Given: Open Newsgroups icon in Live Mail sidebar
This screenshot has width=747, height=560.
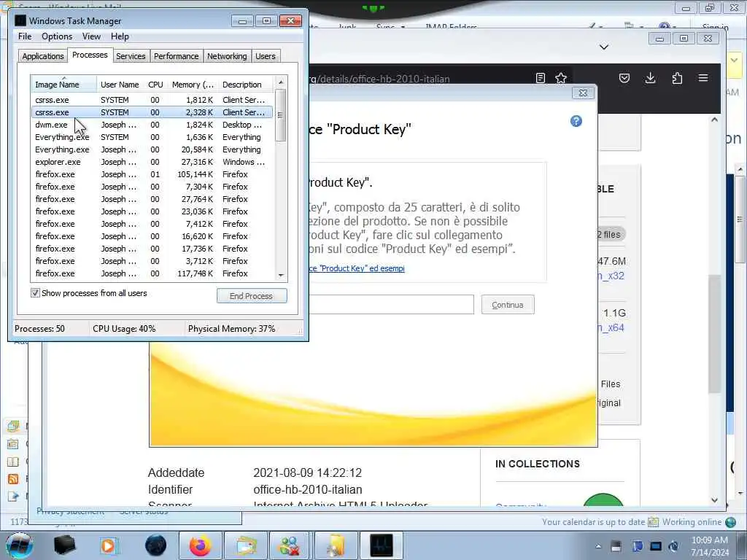Looking at the screenshot, I should pos(13,496).
